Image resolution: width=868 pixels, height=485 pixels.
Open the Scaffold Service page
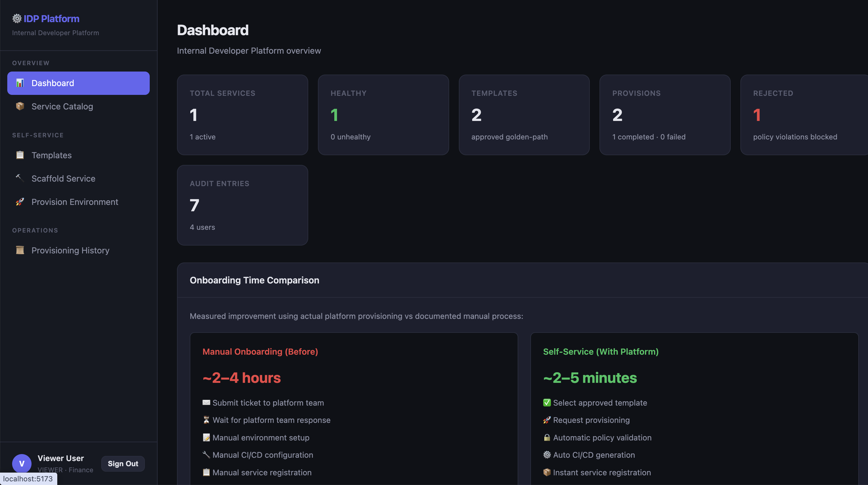click(78, 178)
